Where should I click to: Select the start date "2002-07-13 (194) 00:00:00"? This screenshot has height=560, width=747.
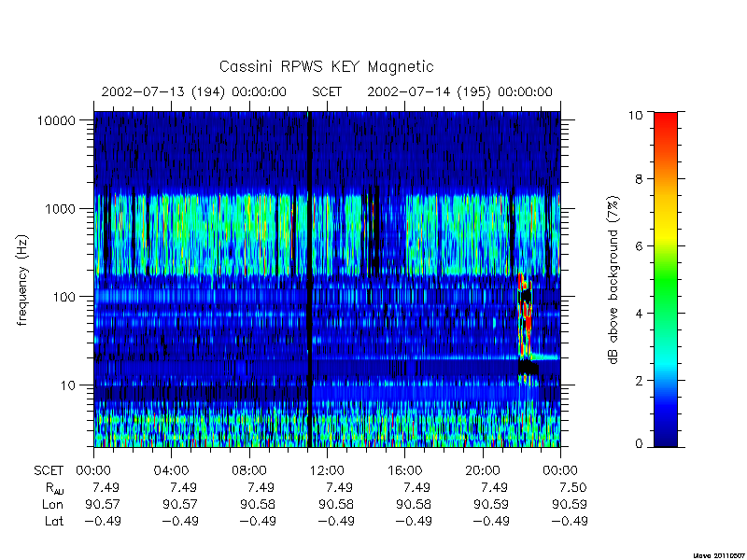(x=194, y=91)
